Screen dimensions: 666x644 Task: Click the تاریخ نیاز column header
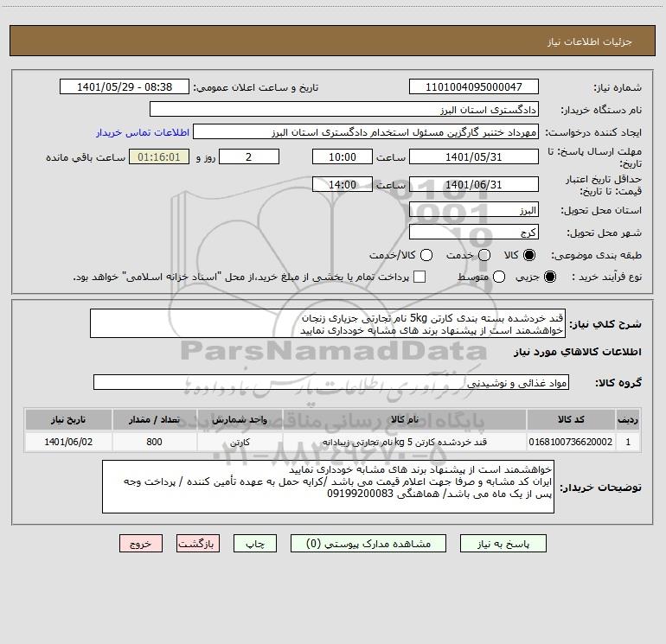[68, 419]
